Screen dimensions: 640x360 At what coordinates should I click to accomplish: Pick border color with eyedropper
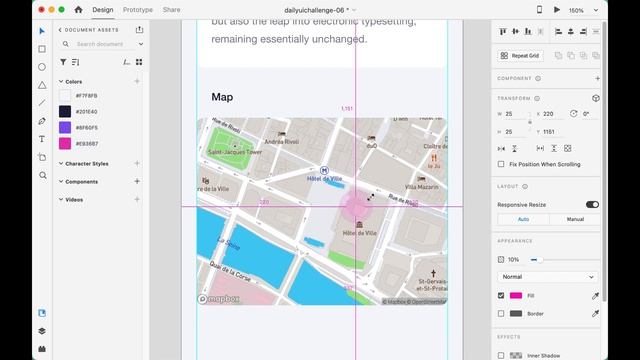595,313
